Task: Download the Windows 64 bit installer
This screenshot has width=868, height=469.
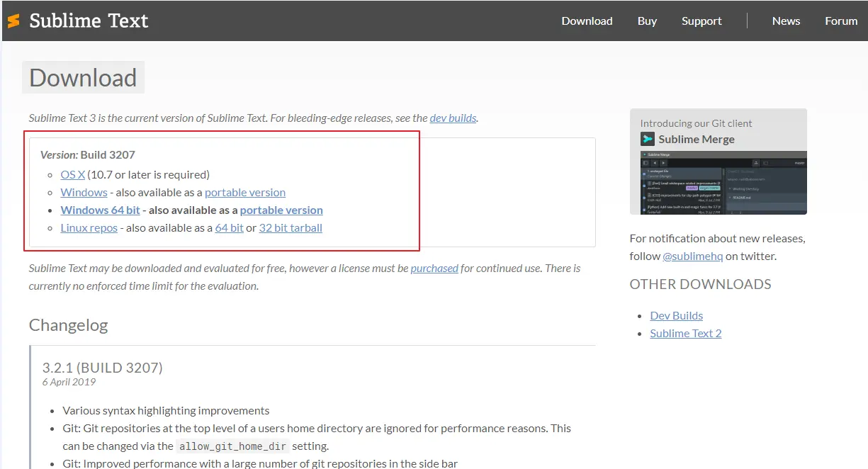Action: coord(100,210)
